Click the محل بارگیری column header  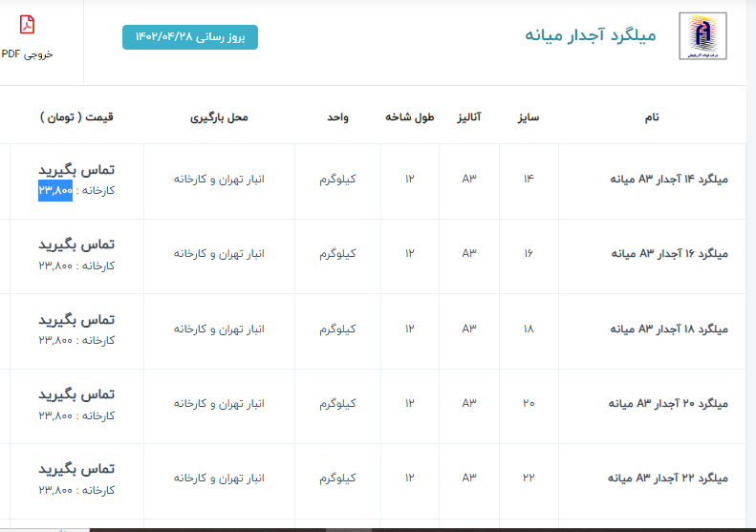[219, 117]
